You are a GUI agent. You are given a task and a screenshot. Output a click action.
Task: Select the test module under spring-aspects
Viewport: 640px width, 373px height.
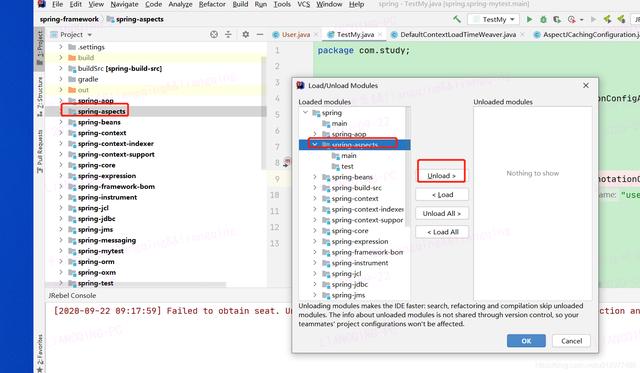tap(347, 166)
